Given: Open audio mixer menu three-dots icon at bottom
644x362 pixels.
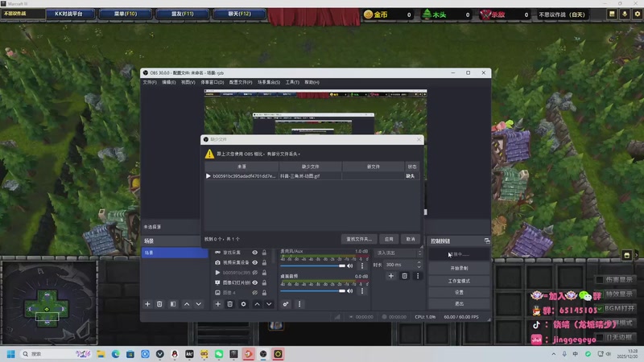Looking at the screenshot, I should 299,304.
